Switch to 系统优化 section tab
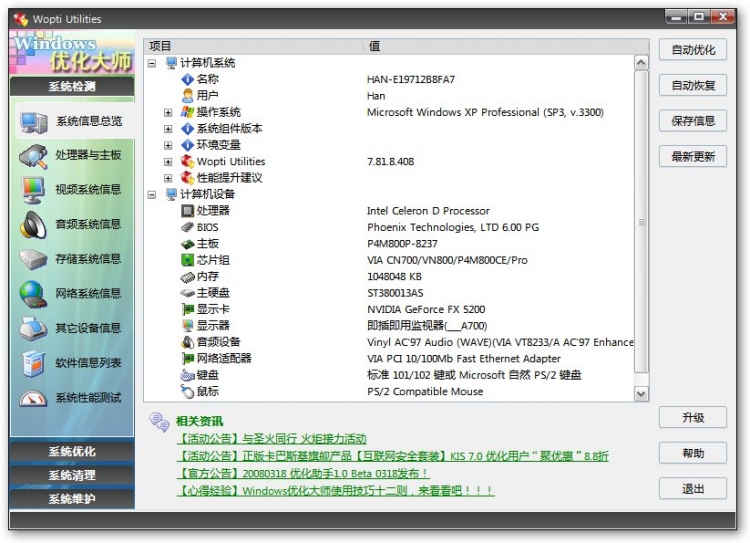 (72, 451)
